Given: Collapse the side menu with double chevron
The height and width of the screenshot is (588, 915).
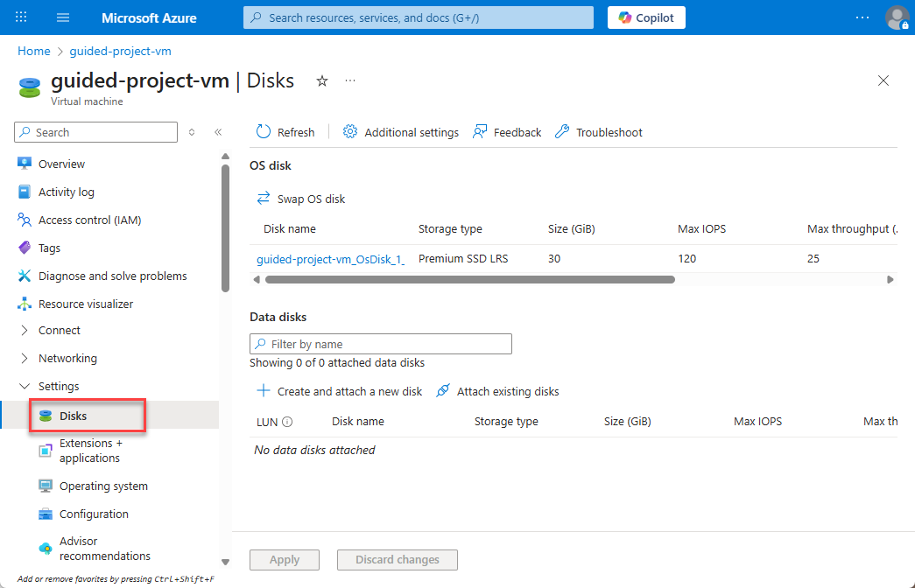Looking at the screenshot, I should point(218,132).
